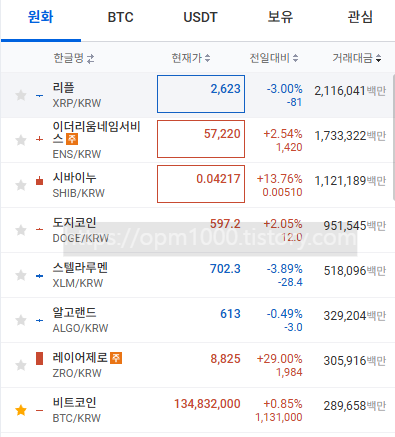
Task: Click the 134,832,000 price of 비트코인
Action: (207, 404)
